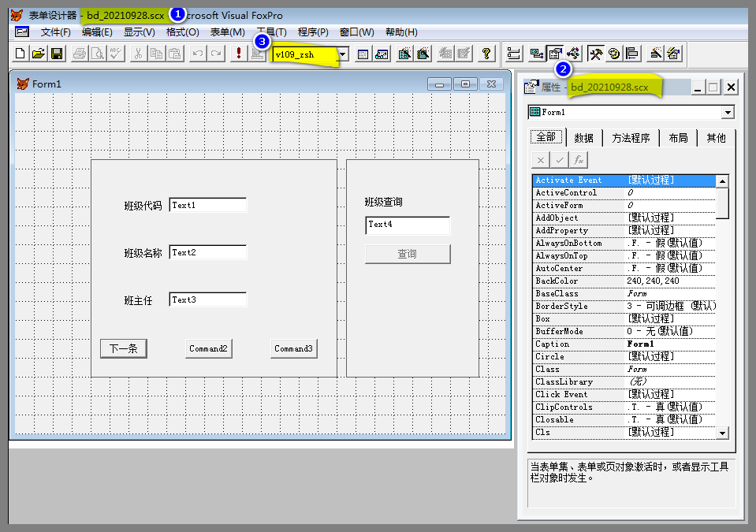Launch the Form wizard icon
756x532 pixels.
tap(404, 54)
